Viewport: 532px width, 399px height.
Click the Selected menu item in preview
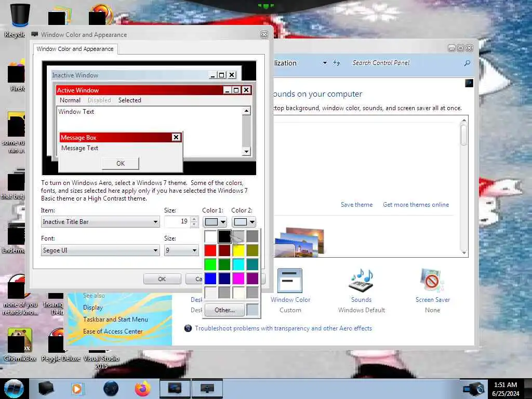[129, 100]
